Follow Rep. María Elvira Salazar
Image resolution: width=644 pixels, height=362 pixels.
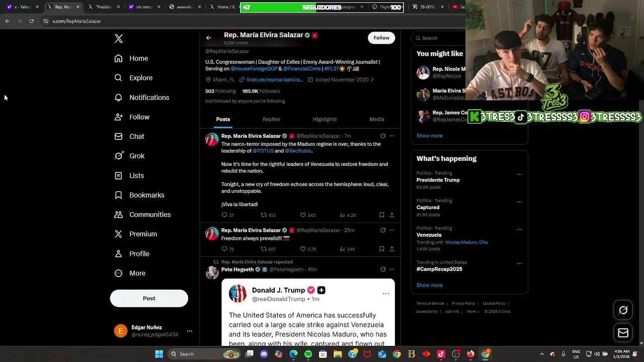[381, 38]
